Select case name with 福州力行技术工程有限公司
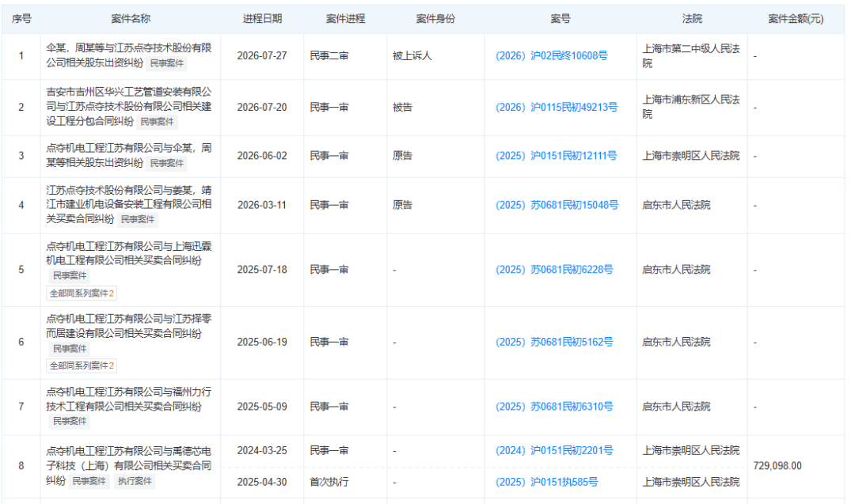855x504 pixels. pos(128,399)
